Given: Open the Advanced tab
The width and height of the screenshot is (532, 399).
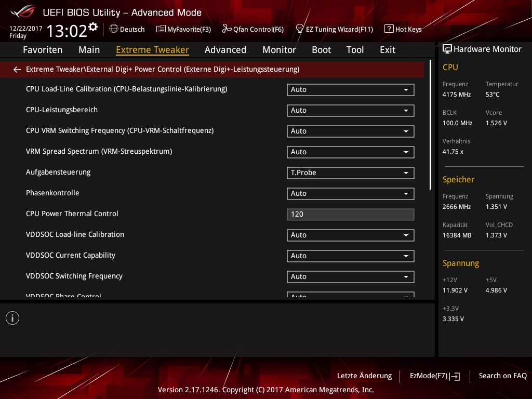Looking at the screenshot, I should [225, 50].
